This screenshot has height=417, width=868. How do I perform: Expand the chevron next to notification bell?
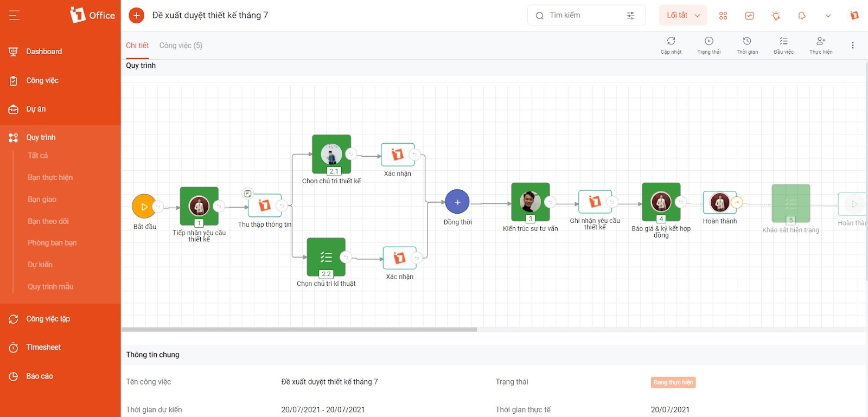828,16
